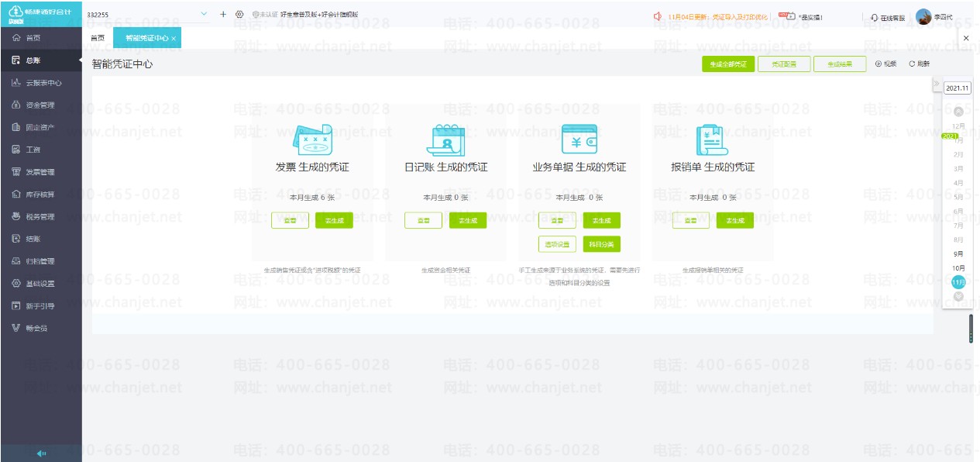Open 生成结果
The image size is (980, 462).
coord(840,64)
